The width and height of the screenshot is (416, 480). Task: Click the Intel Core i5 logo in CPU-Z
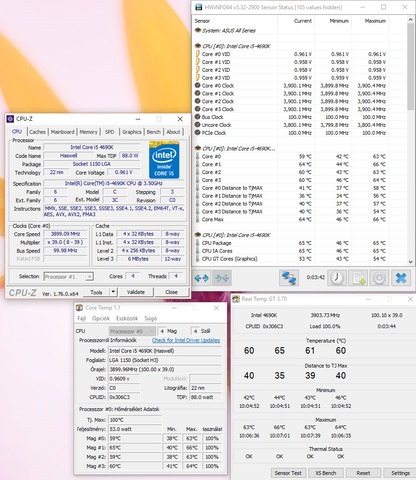(x=164, y=160)
